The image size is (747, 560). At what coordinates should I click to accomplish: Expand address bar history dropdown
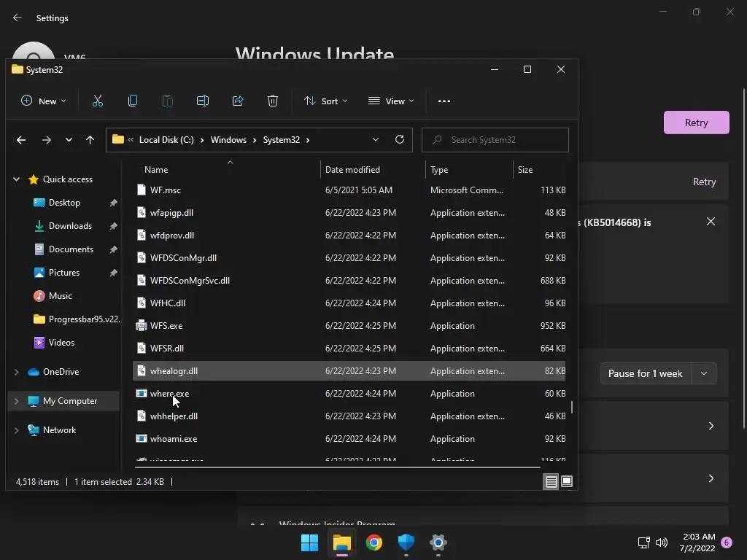pos(376,139)
